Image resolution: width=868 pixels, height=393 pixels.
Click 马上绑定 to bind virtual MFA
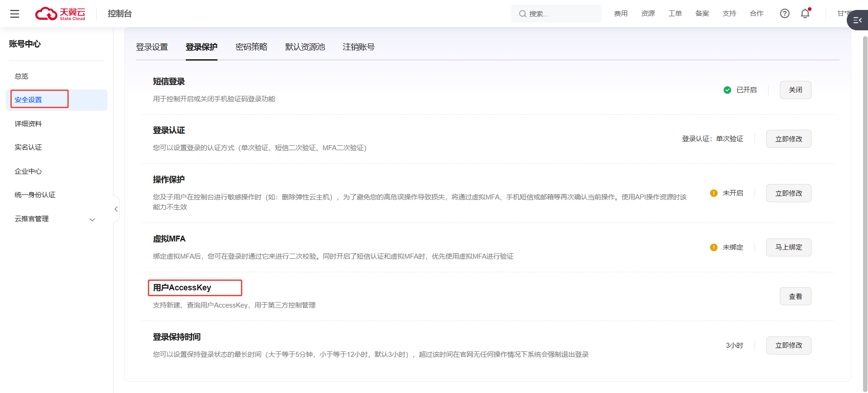[x=788, y=247]
